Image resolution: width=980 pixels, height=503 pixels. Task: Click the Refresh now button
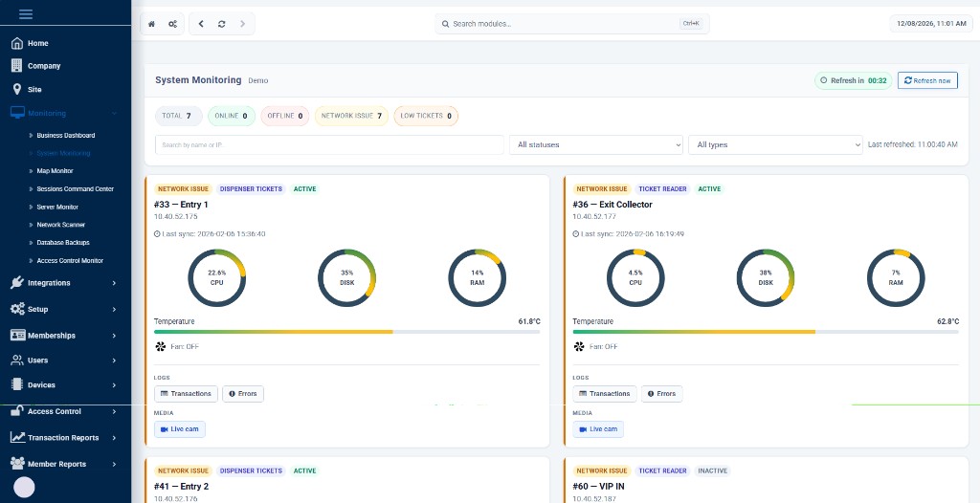coord(927,80)
